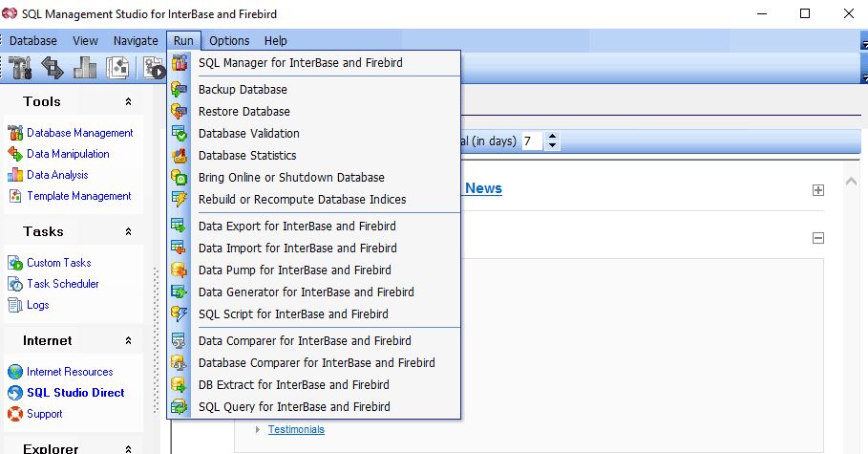Click the Data Pump icon in Run menu

179,270
